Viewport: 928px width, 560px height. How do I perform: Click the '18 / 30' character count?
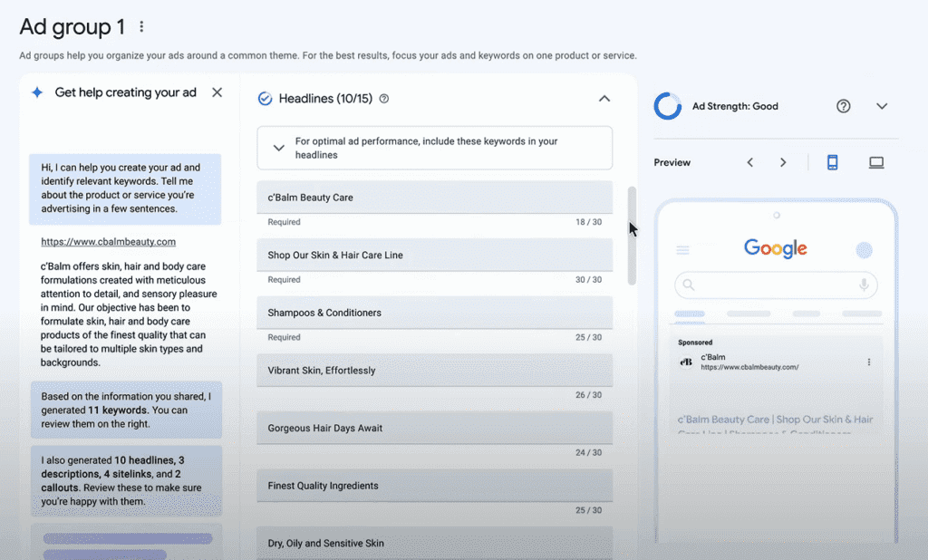pos(588,222)
